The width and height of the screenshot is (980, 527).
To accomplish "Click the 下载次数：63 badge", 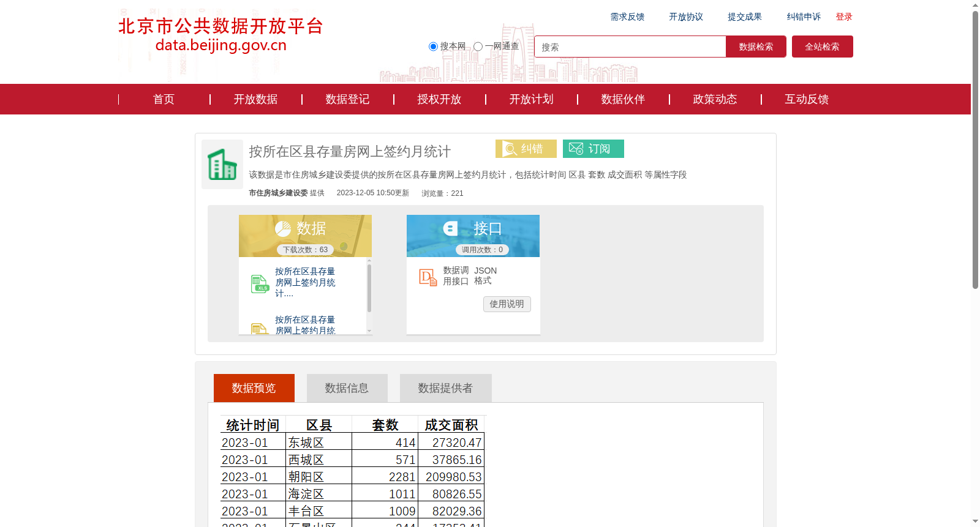I will [305, 250].
